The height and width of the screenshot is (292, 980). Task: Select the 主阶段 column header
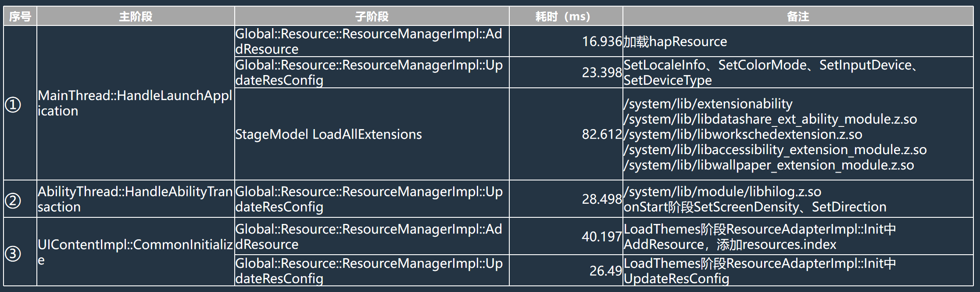coord(136,17)
